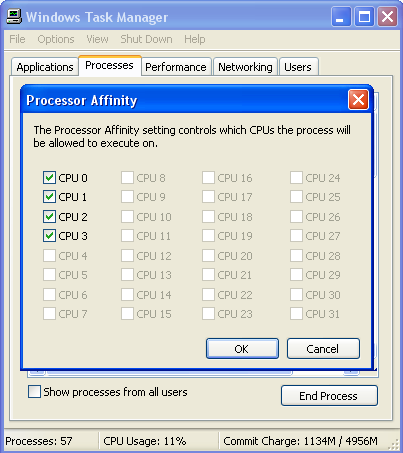Image resolution: width=403 pixels, height=453 pixels.
Task: Click Cancel in Processor Affinity dialog
Action: point(323,349)
